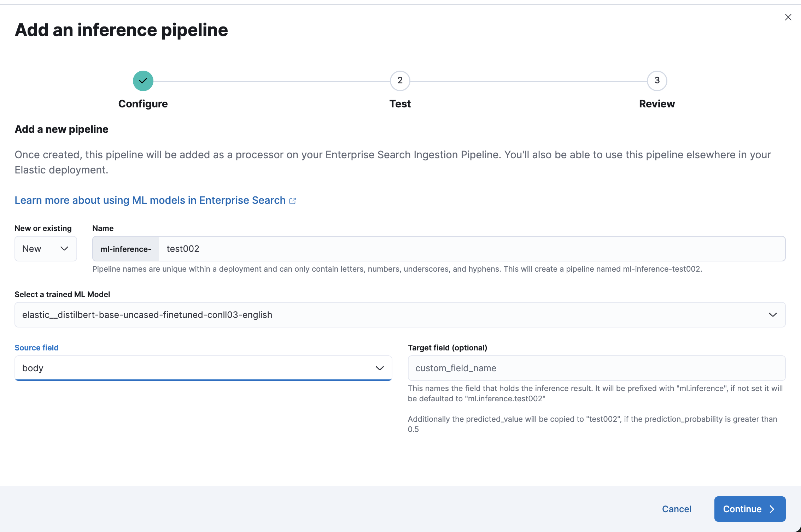801x532 pixels.
Task: Focus the pipeline Name input with test002
Action: (x=472, y=249)
